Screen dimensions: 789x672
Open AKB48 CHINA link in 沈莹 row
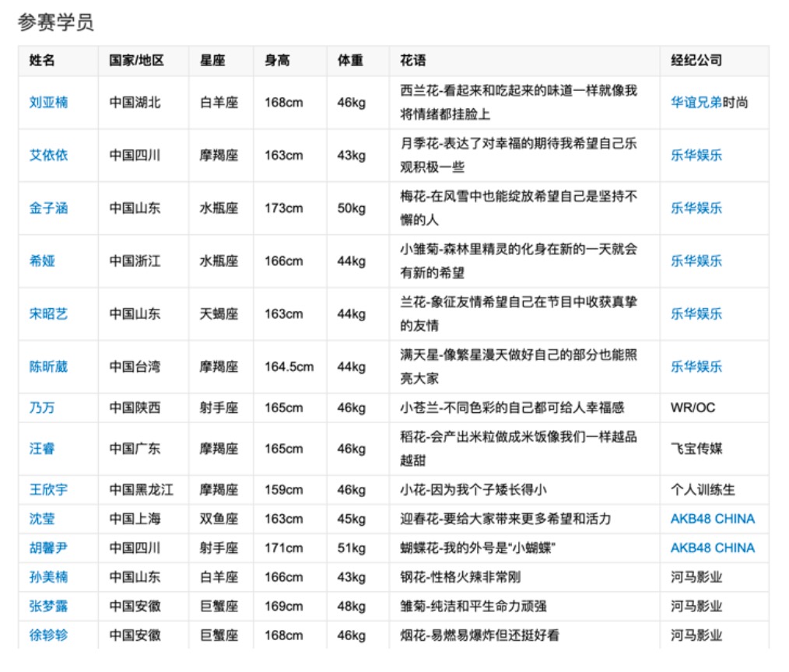tap(713, 519)
